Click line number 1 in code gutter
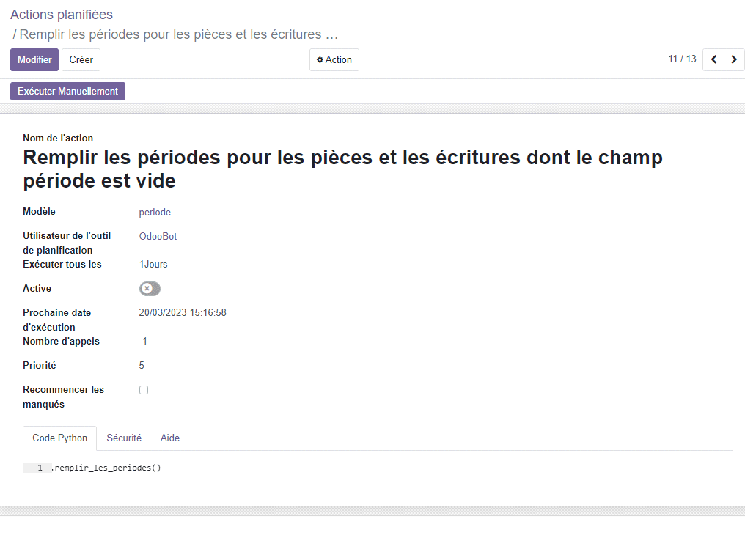The width and height of the screenshot is (745, 560). point(40,468)
